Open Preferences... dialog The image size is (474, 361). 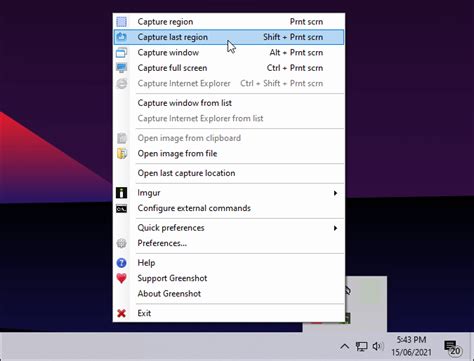(229, 243)
